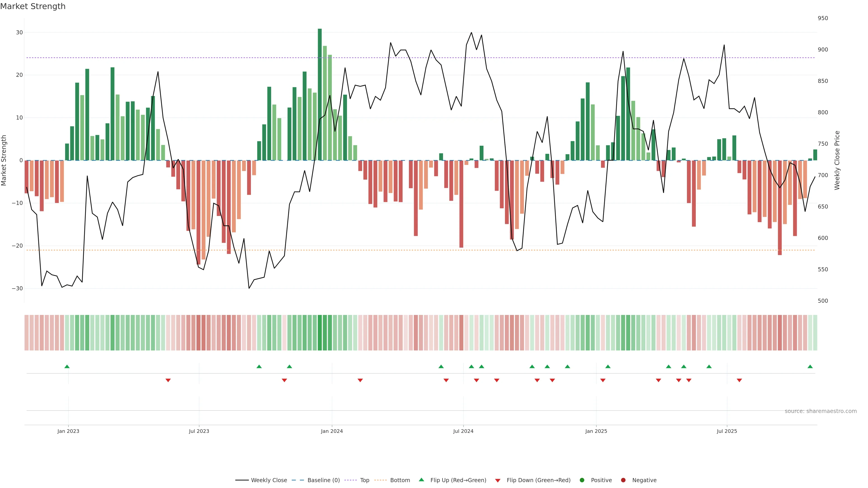The height and width of the screenshot is (488, 868).
Task: Click the 950 tick on the Weekly Close Price axis
Action: tap(823, 18)
